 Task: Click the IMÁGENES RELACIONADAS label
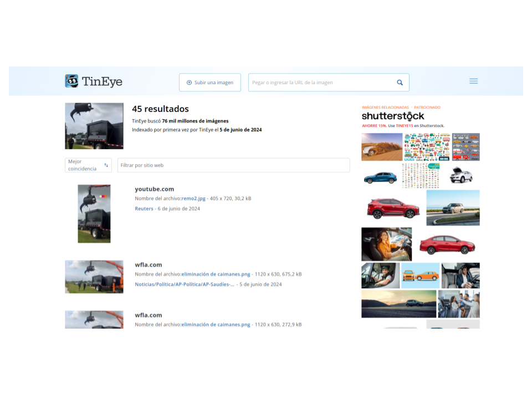click(386, 107)
